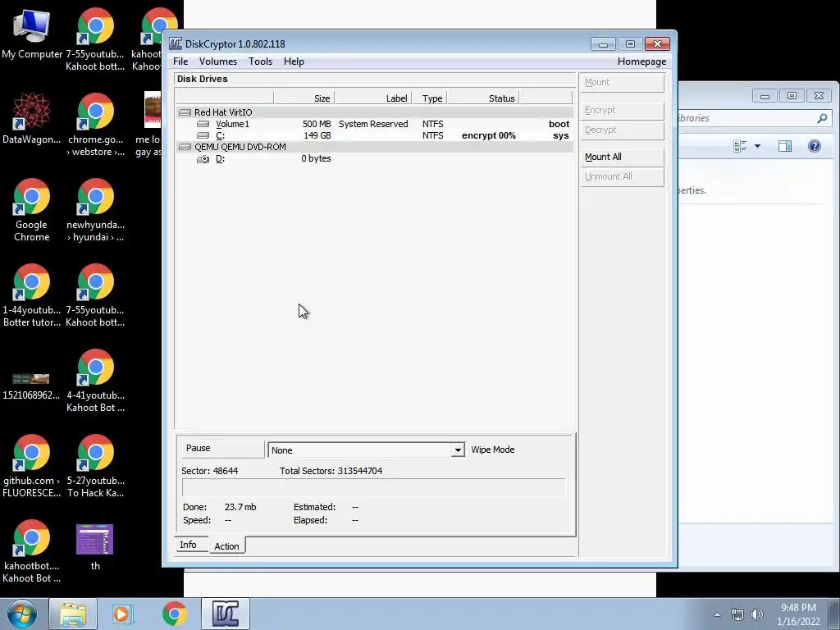Open the 5-27youtube To Hack Ka shortcut

pyautogui.click(x=95, y=466)
